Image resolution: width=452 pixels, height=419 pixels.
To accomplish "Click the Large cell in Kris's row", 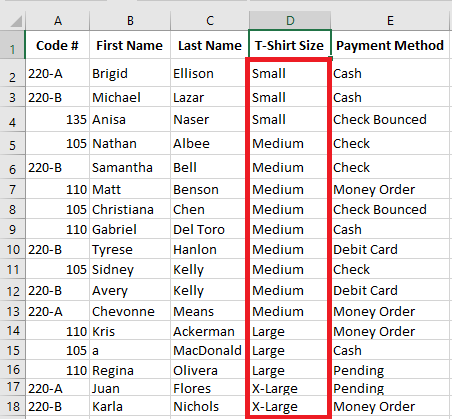I will [x=288, y=331].
